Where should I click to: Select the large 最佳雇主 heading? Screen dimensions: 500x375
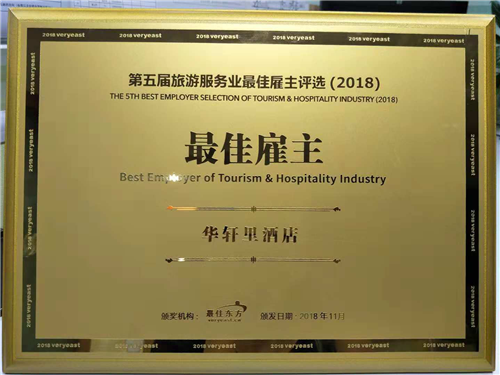[x=254, y=148]
